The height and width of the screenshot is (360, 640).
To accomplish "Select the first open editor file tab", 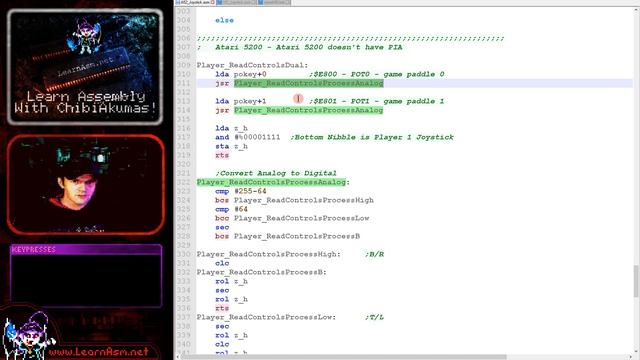I will pyautogui.click(x=196, y=2).
